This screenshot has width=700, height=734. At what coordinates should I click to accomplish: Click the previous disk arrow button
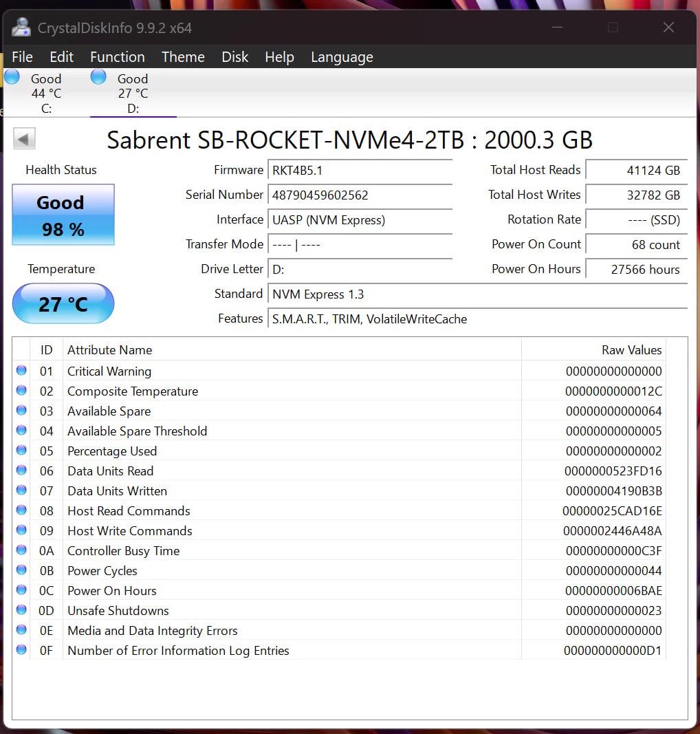(24, 139)
